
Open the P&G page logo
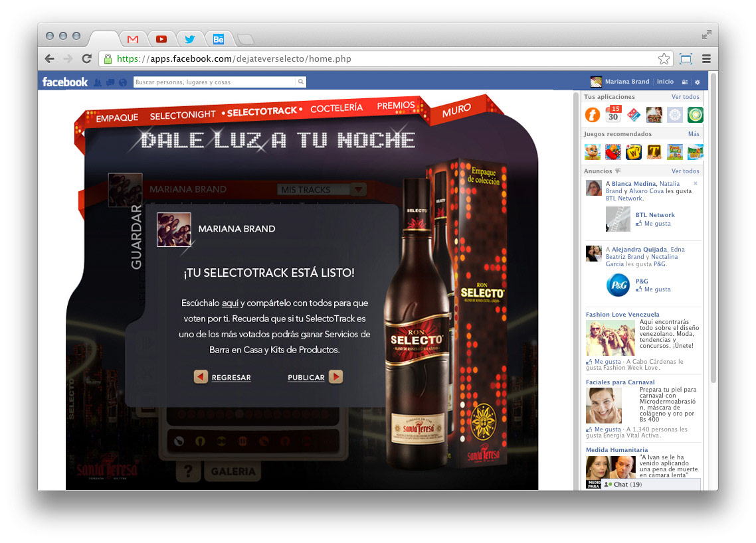coord(618,285)
